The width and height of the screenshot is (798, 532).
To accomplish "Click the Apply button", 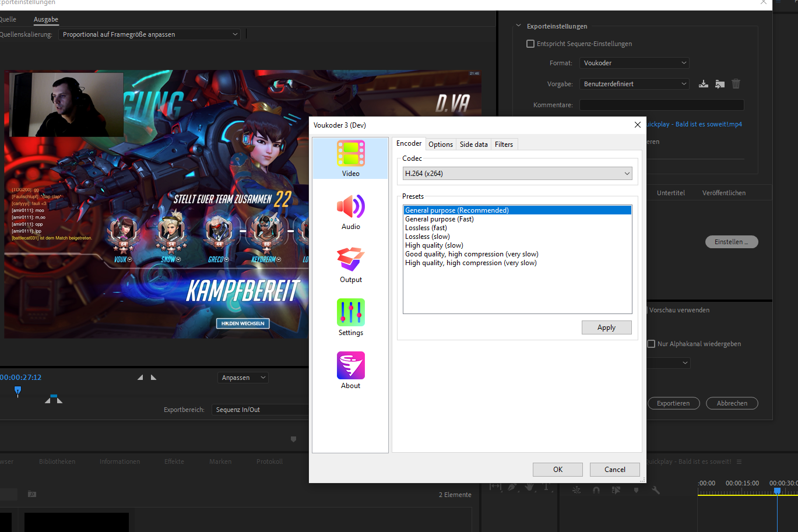I will (606, 327).
